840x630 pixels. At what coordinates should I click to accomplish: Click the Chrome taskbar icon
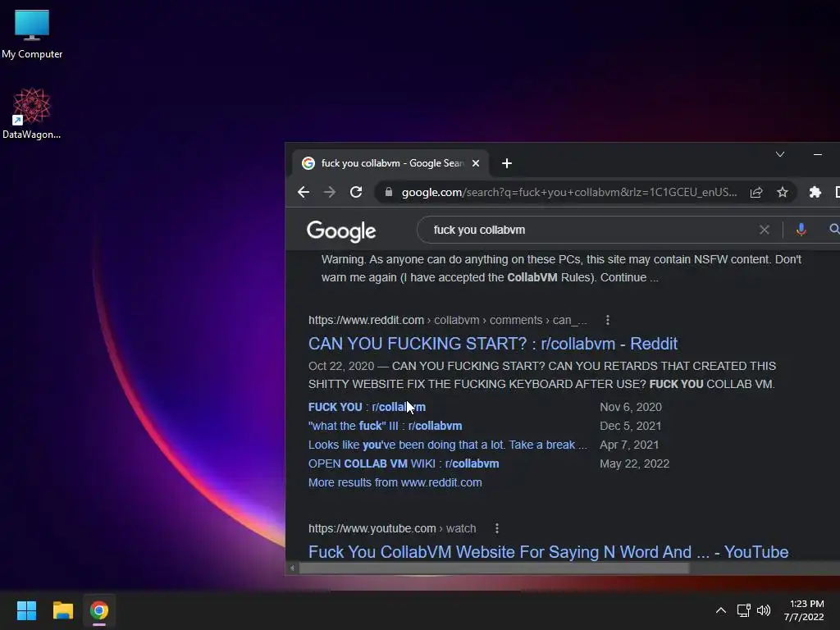click(x=99, y=610)
